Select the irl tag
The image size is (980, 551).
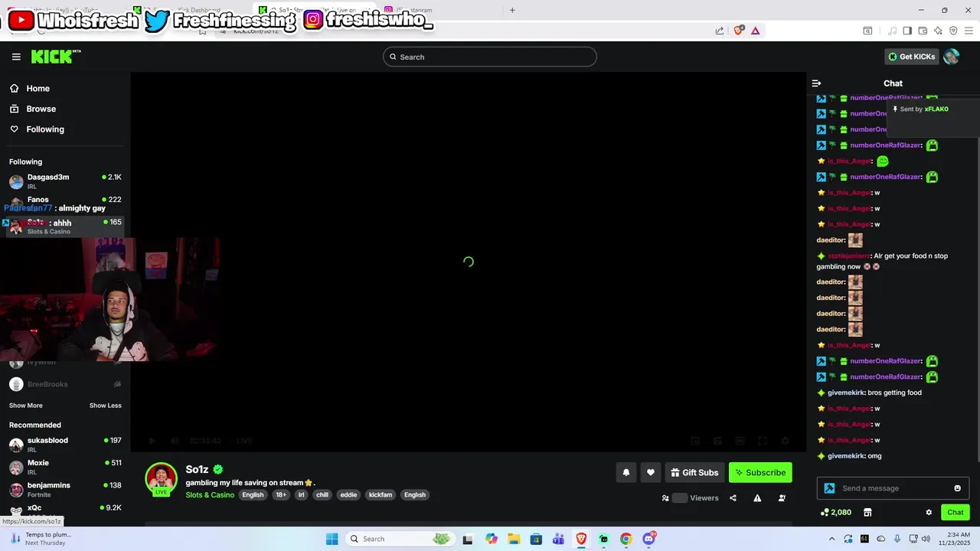click(x=301, y=495)
